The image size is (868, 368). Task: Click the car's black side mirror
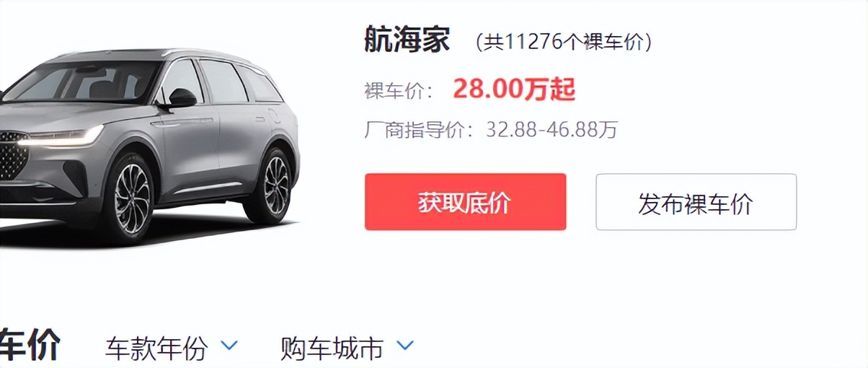pos(179,98)
